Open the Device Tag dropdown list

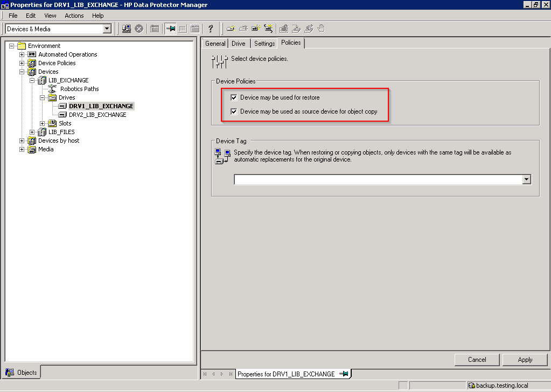[x=527, y=179]
